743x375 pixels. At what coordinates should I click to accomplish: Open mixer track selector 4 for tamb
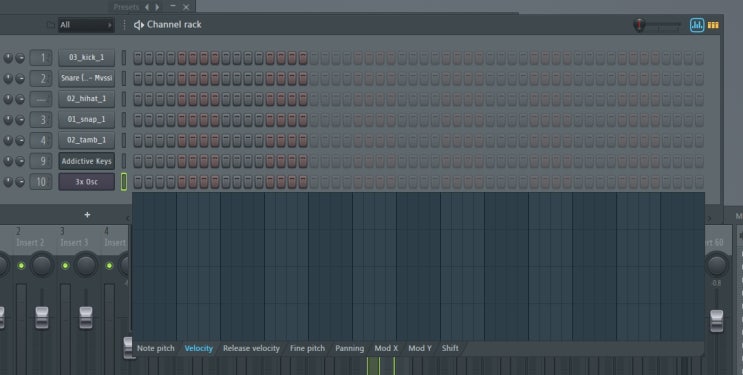coord(41,140)
